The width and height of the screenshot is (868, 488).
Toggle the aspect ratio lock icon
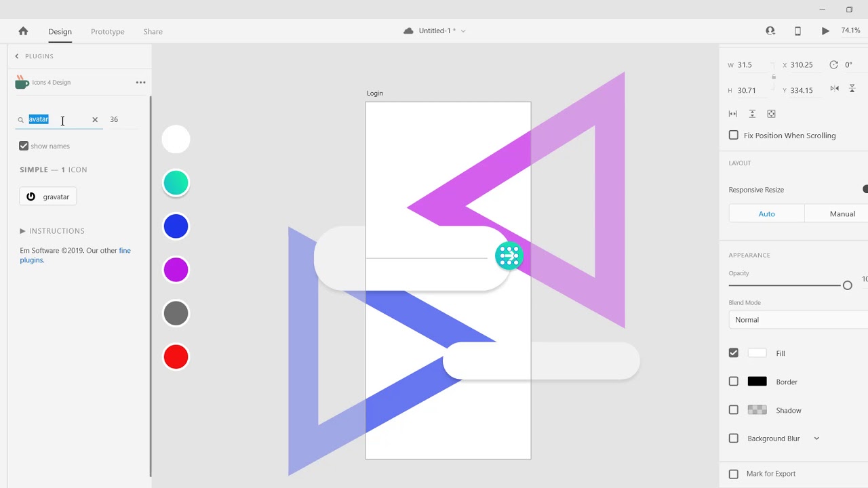coord(774,77)
